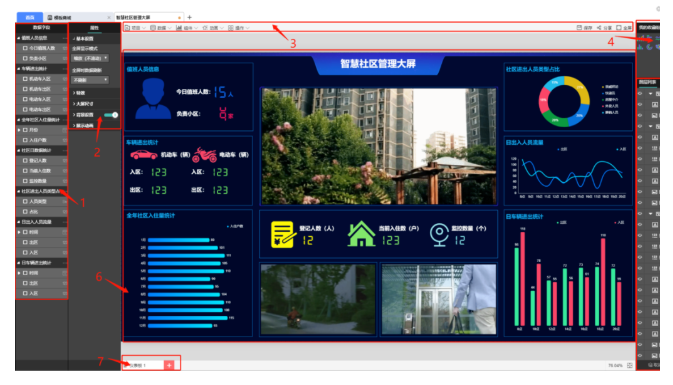Click the main garden video thumbnail
The height and width of the screenshot is (385, 673).
pos(379,146)
